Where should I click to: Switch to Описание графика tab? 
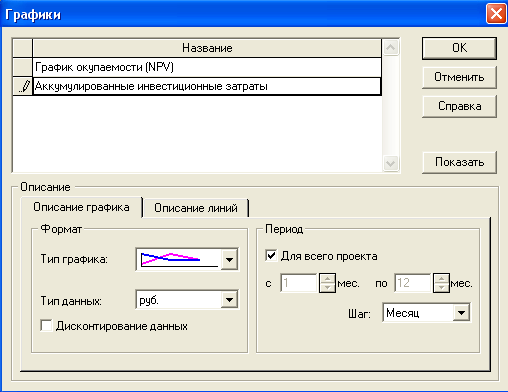(81, 207)
